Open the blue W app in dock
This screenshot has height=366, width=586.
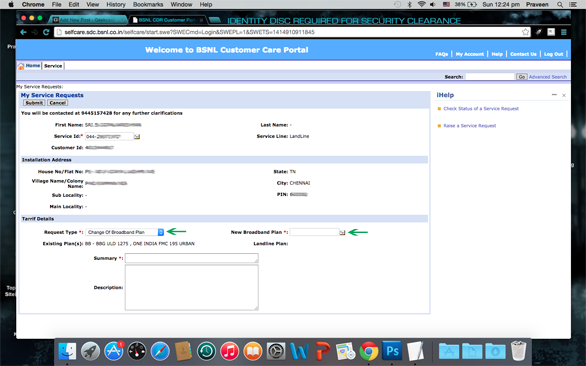(299, 351)
